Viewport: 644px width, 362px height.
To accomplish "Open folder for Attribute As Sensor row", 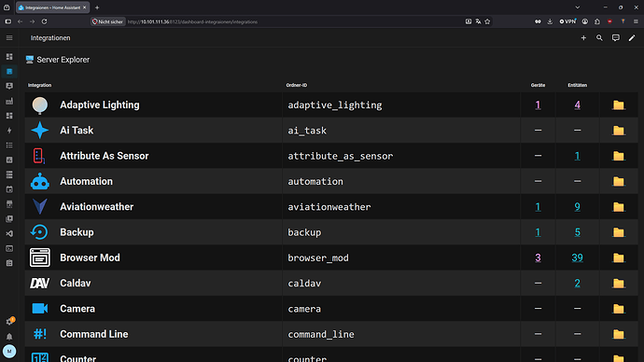I will pyautogui.click(x=619, y=156).
